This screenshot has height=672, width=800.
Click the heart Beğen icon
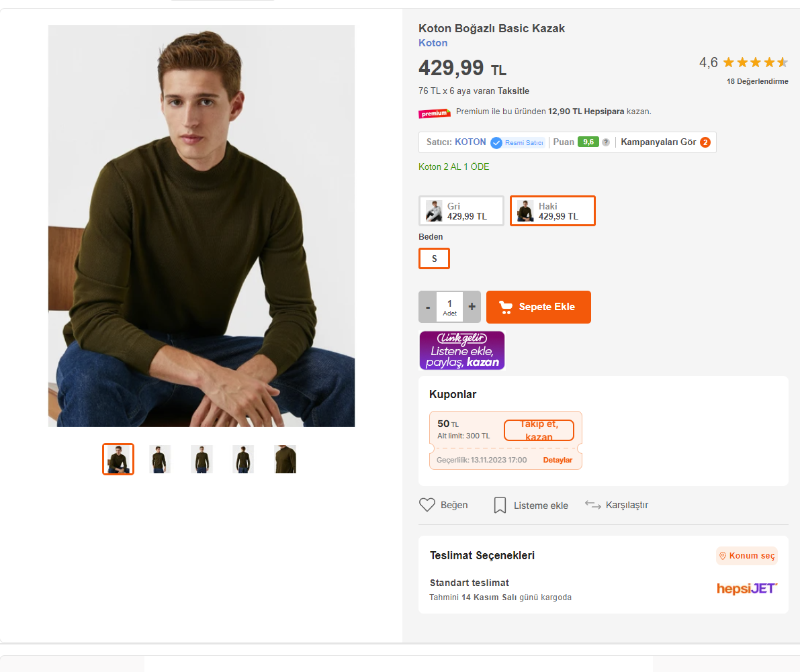[x=427, y=505]
